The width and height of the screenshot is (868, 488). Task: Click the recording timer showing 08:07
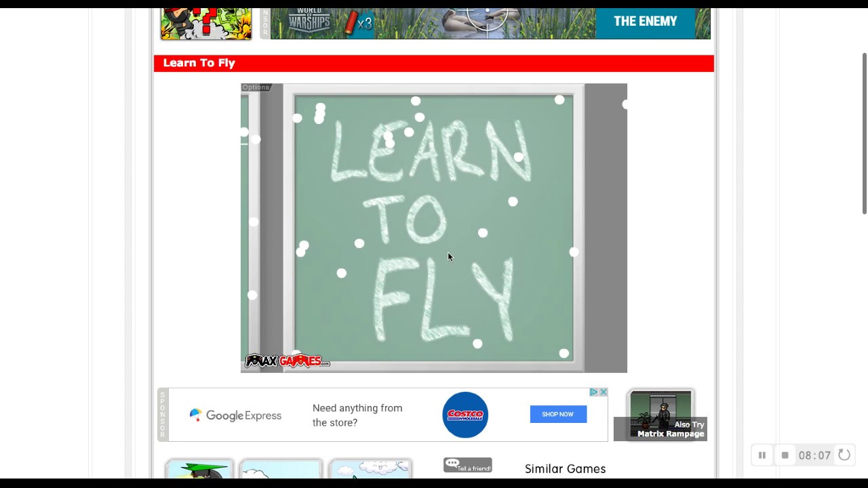tap(814, 455)
